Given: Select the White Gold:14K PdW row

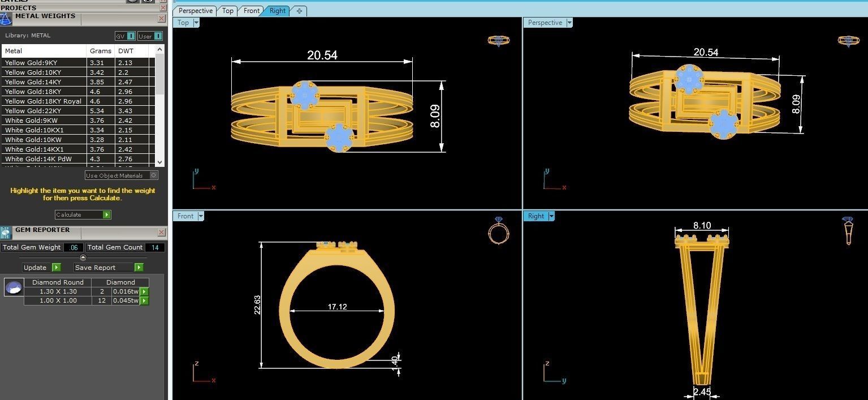Looking at the screenshot, I should click(79, 159).
